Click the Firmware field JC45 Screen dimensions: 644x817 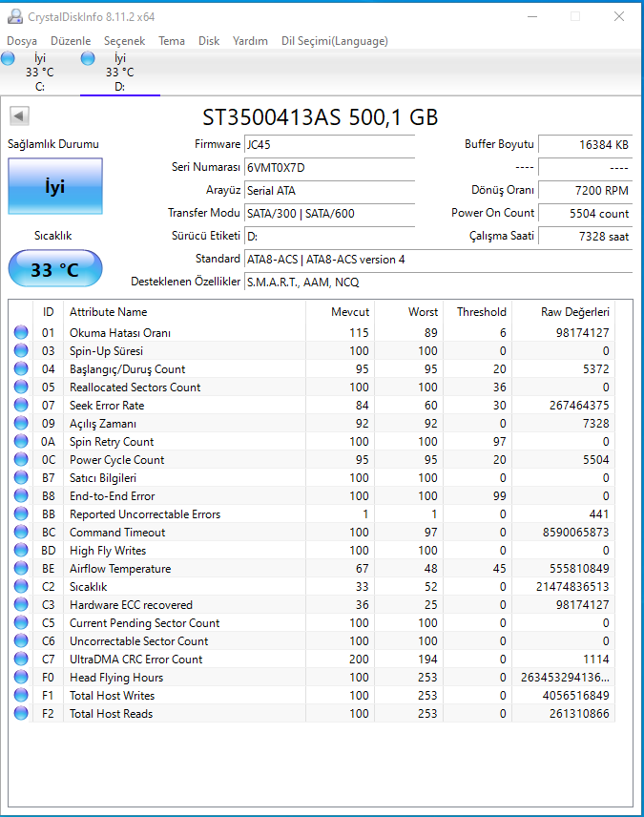coord(329,145)
